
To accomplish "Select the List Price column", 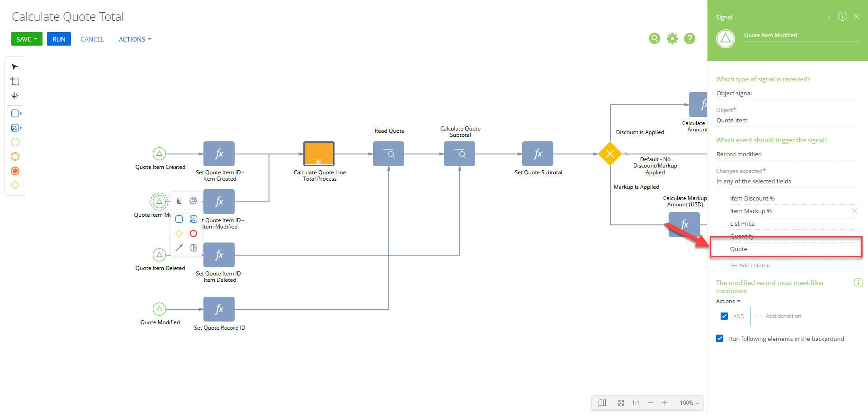I will [x=793, y=224].
